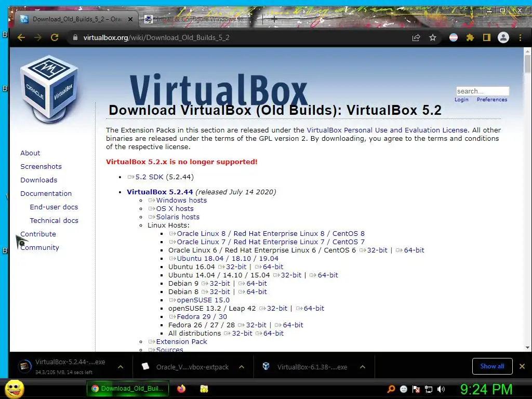532x399 pixels.
Task: Click the page search field
Action: pos(483,91)
